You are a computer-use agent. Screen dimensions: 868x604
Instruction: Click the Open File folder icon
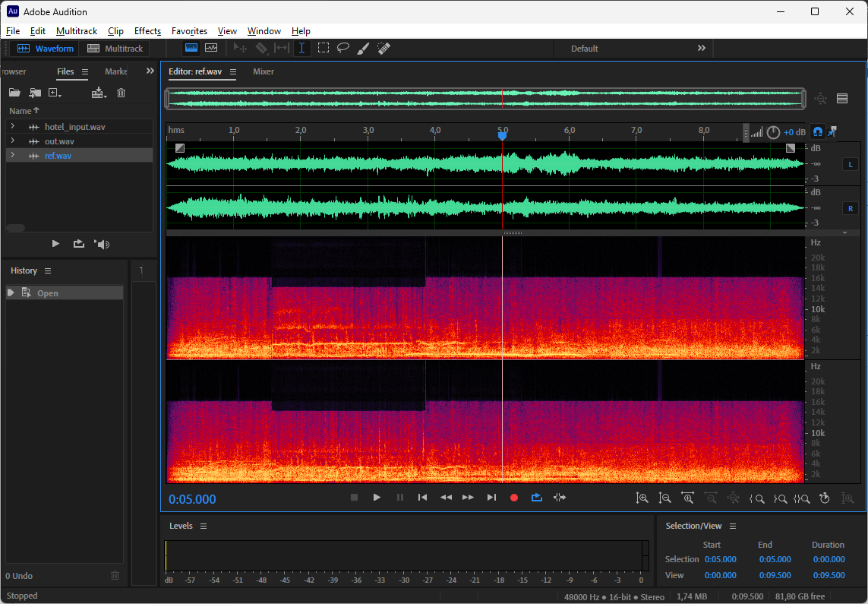pos(14,93)
